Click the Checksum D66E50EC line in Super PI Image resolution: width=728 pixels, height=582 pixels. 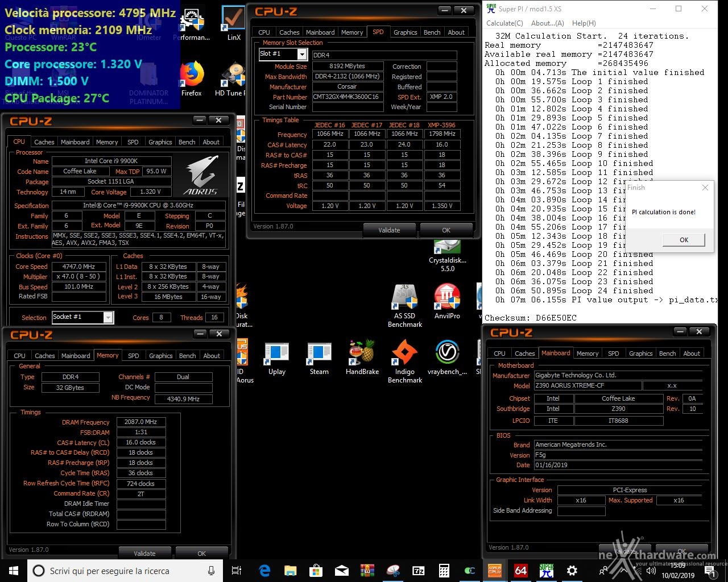531,318
